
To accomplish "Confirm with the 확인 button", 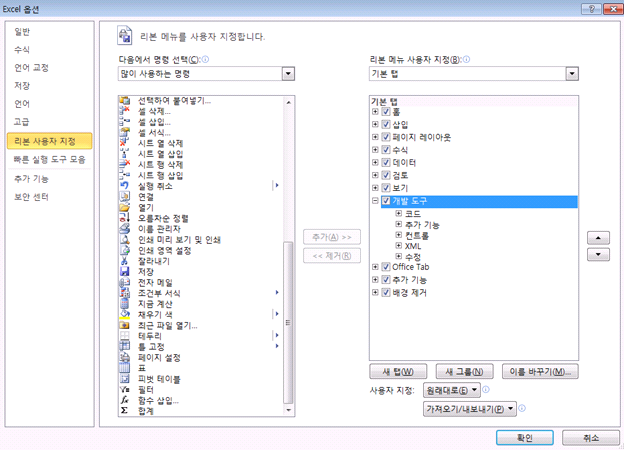I will tap(525, 438).
